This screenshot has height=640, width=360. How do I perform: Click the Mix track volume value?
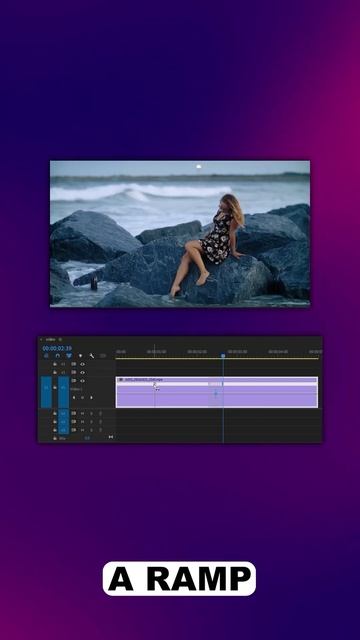tap(87, 438)
